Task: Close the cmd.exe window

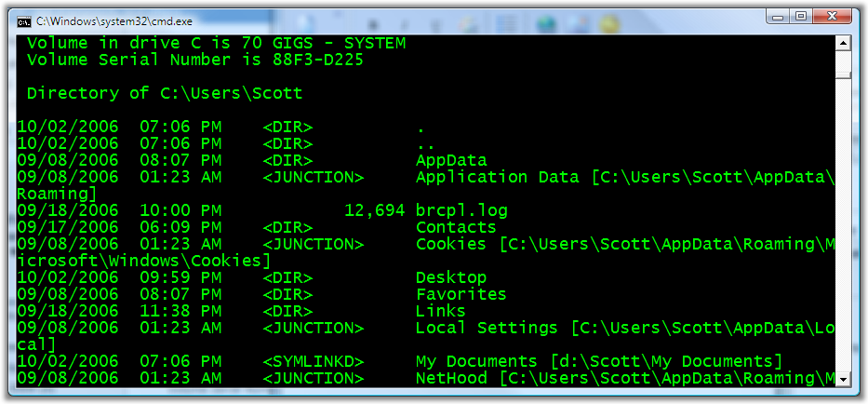Action: point(831,17)
